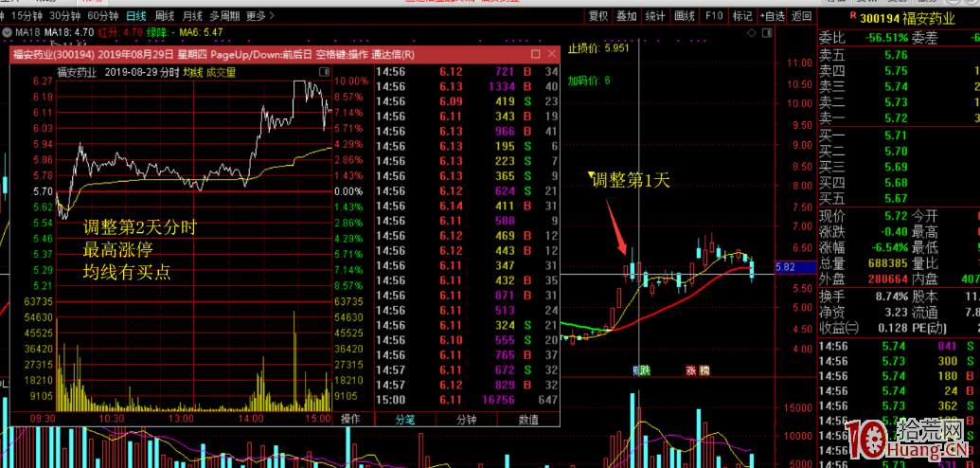This screenshot has width=980, height=468.
Task: Select the 数值 tab in the popup
Action: pyautogui.click(x=528, y=420)
